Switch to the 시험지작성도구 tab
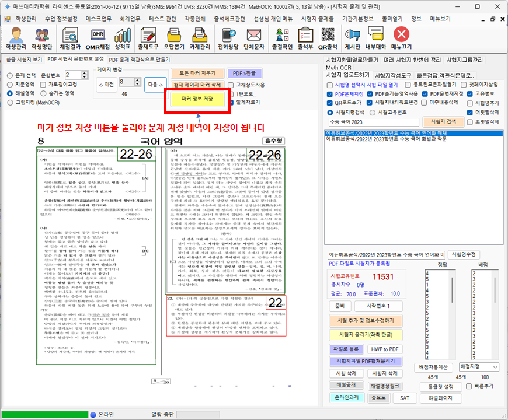Viewport: 508px width, 420px height. point(393,75)
